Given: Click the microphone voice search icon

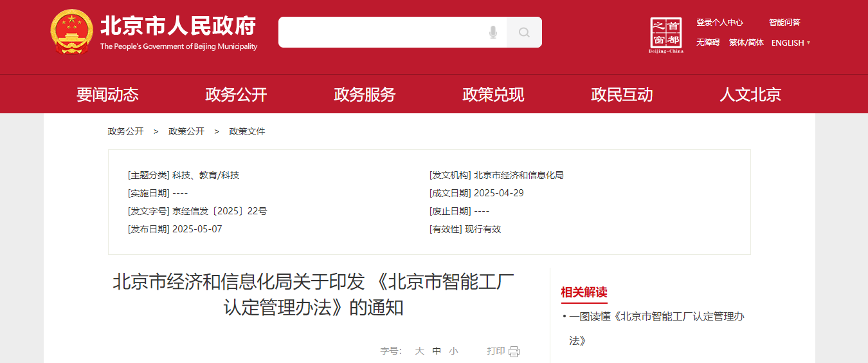Looking at the screenshot, I should coord(493,32).
